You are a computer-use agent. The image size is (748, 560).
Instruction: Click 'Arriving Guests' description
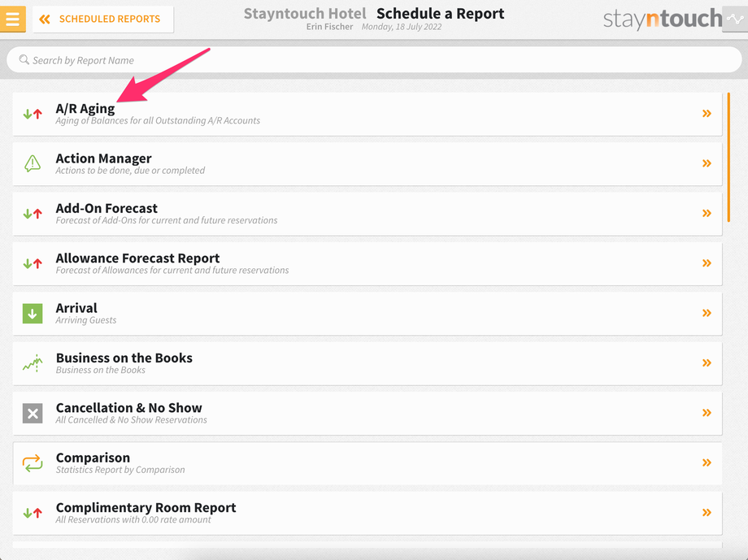click(86, 320)
